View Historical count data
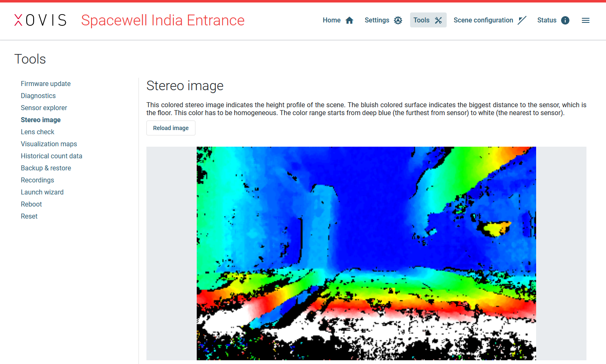Screen dimensions: 606x364 [52, 156]
